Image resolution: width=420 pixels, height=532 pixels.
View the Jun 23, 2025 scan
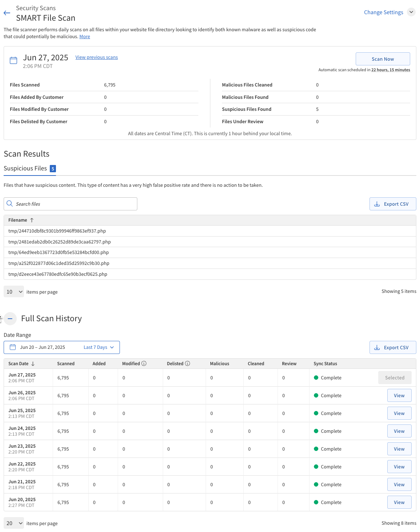[x=399, y=449]
